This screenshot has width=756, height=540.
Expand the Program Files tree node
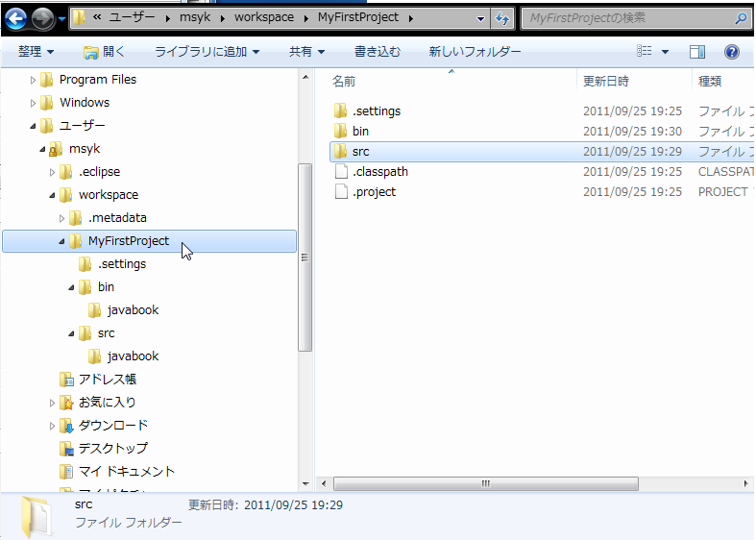tap(34, 80)
